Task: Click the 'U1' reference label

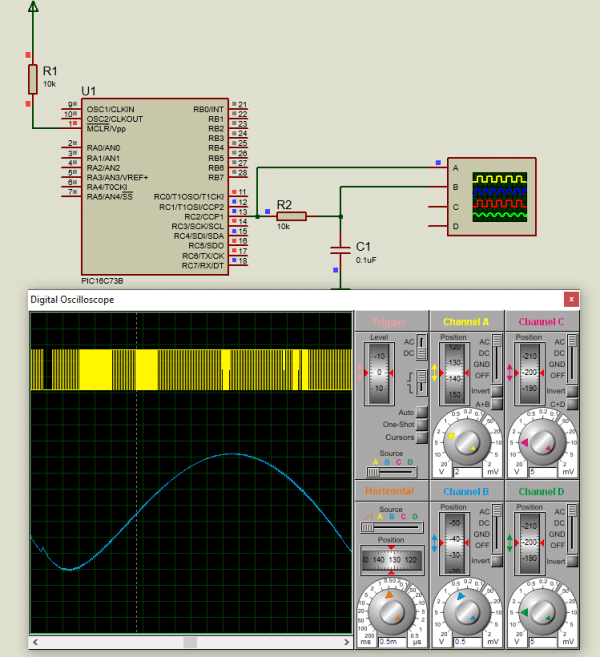Action: 88,91
